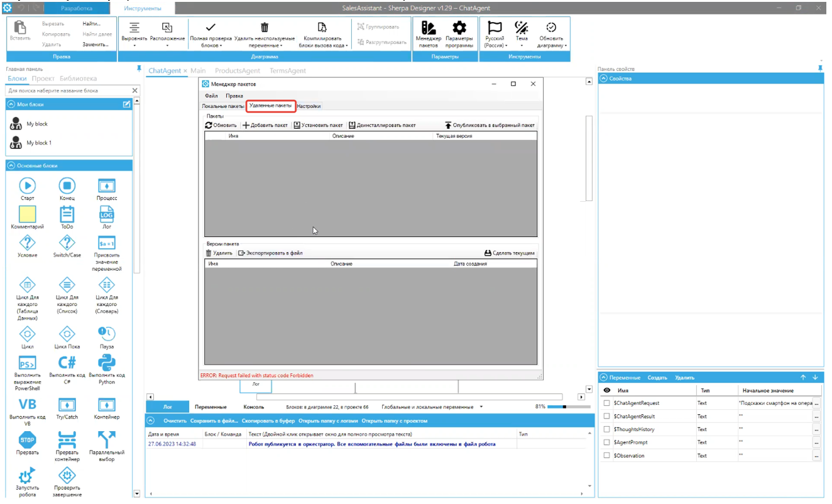Open Менеджер пакетов from ribbon
832x504 pixels.
pyautogui.click(x=429, y=34)
